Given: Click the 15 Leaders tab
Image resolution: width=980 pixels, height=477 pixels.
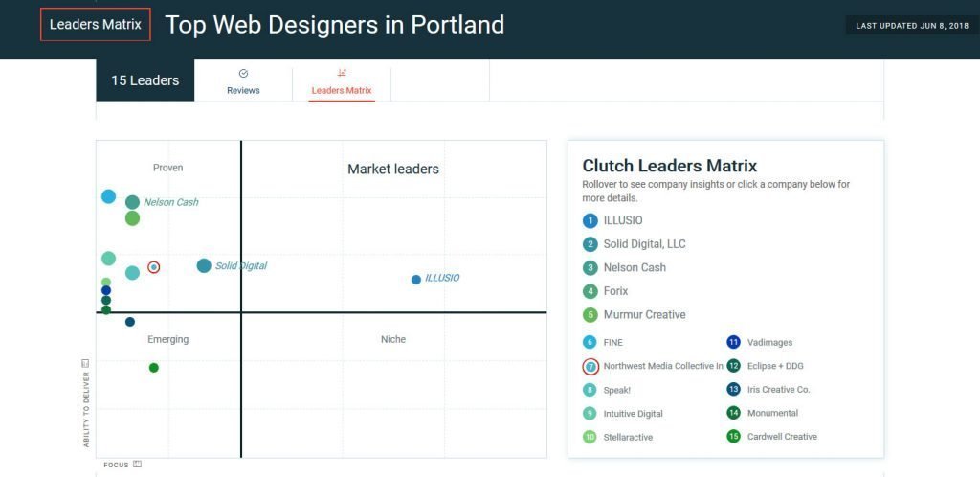Looking at the screenshot, I should tap(145, 80).
